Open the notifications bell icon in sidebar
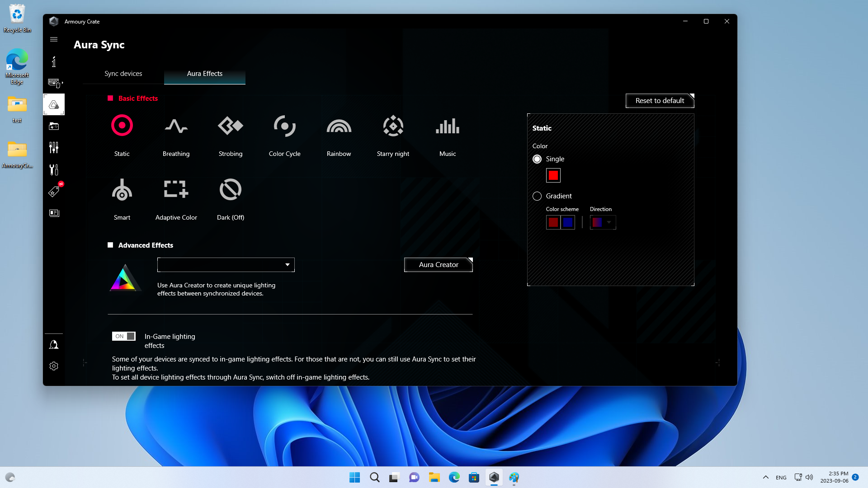Screen dimensions: 868x488 pos(54,345)
